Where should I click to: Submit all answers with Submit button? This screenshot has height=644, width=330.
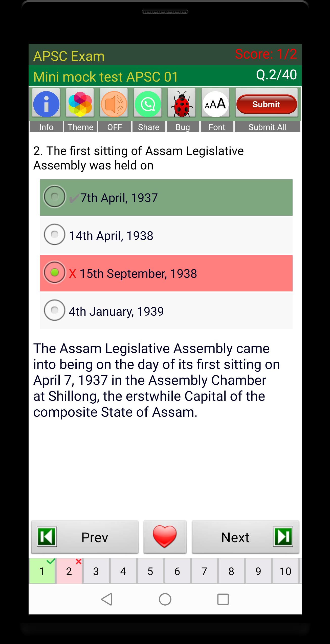click(x=267, y=104)
